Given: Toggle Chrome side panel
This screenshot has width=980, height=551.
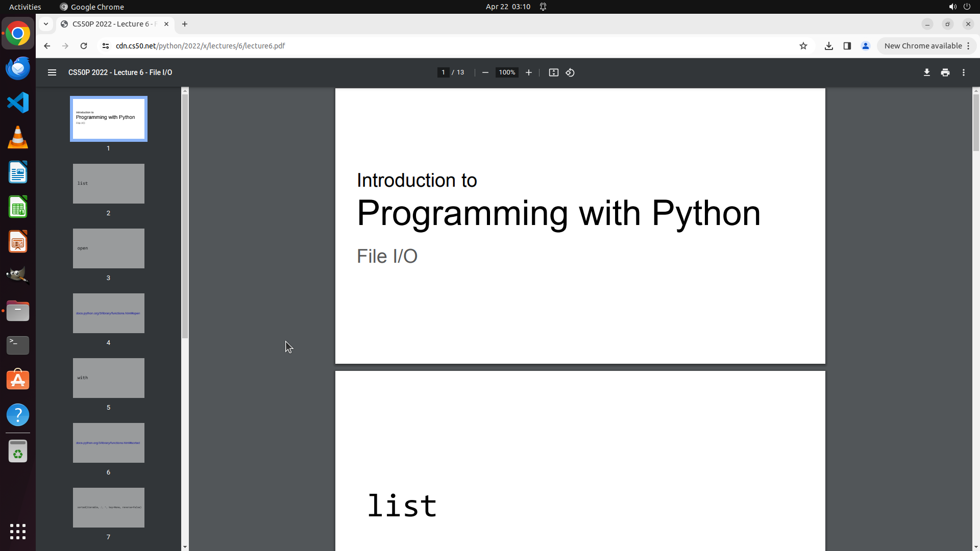Looking at the screenshot, I should point(847,46).
